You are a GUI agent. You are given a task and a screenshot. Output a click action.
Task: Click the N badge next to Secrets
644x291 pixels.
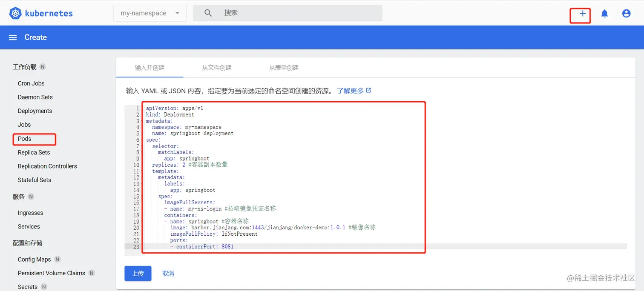(x=44, y=287)
